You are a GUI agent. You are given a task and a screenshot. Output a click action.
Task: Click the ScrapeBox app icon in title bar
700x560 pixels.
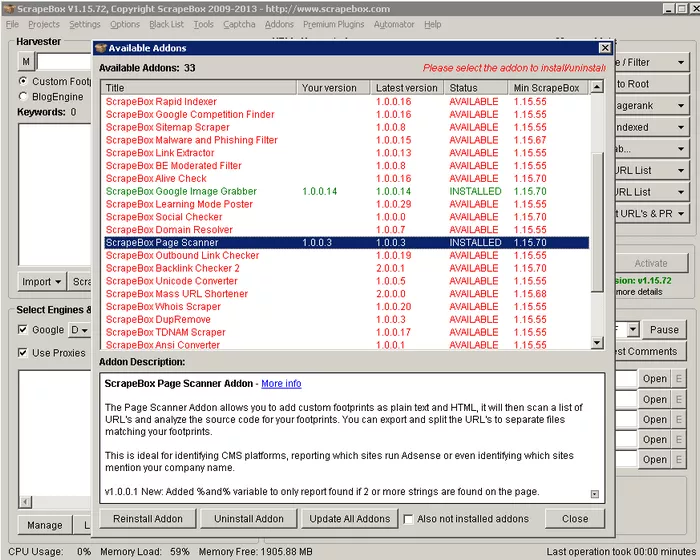(x=9, y=8)
